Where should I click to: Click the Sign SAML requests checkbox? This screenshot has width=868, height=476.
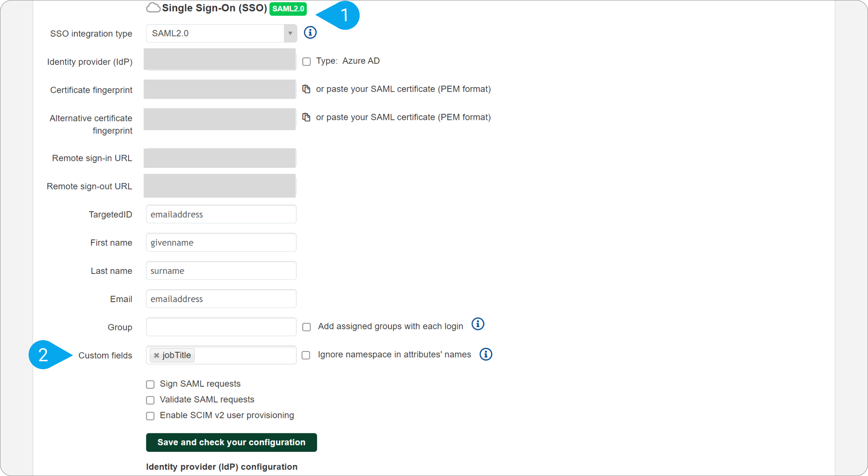click(x=150, y=383)
